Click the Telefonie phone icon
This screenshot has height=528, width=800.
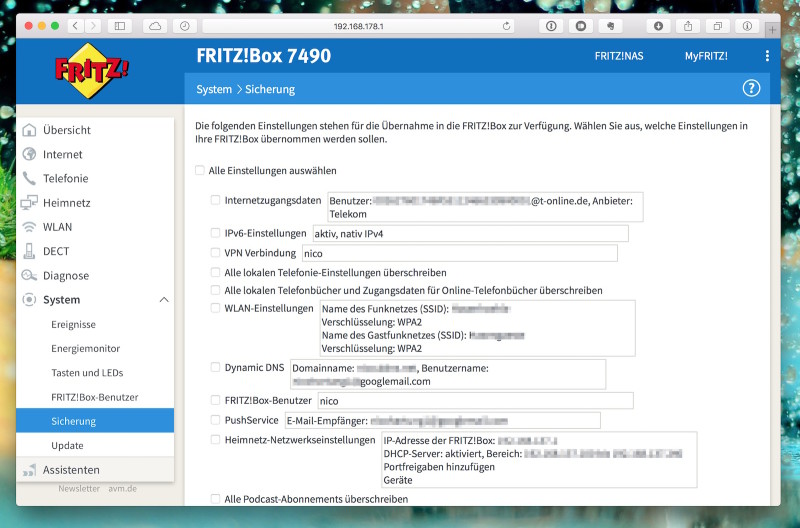point(29,178)
